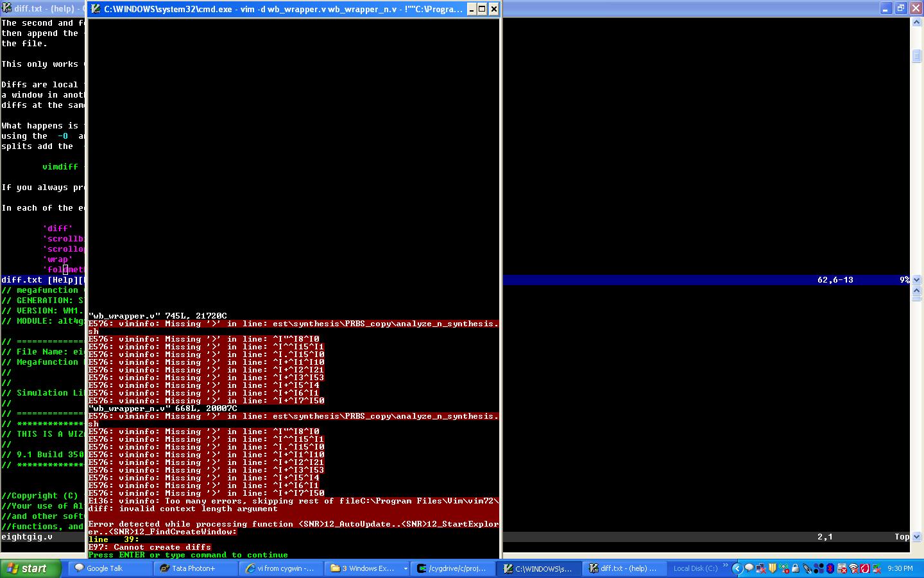Viewport: 924px width, 578px height.
Task: Click the 'diff' option in the help text
Action: [58, 229]
